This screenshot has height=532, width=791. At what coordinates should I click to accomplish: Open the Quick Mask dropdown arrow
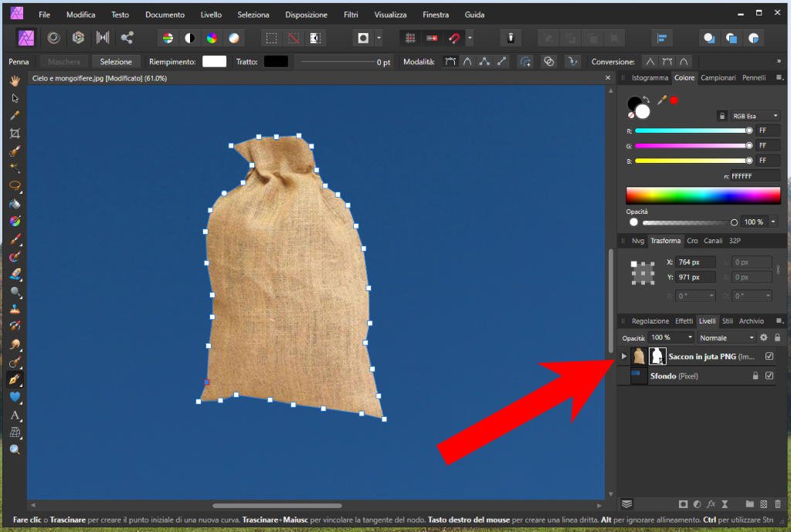pos(379,38)
